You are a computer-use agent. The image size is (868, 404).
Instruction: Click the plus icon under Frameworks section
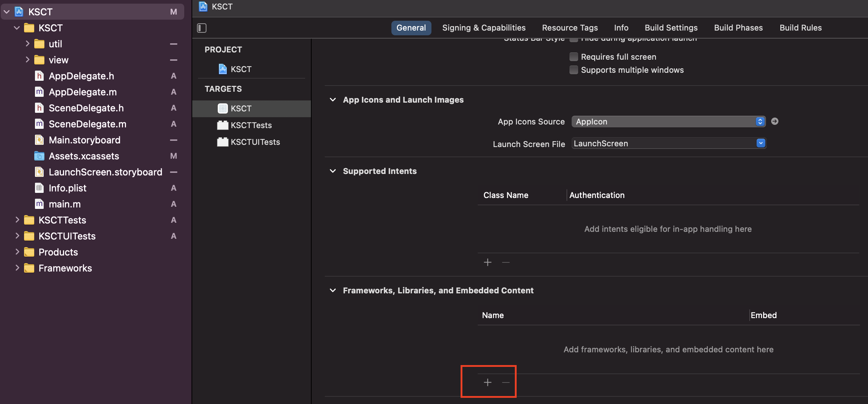(488, 382)
